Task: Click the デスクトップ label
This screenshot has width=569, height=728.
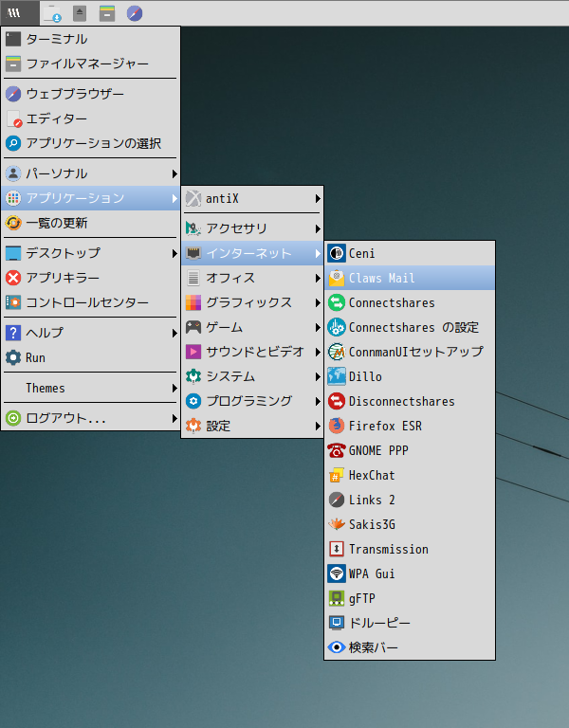Action: [x=64, y=253]
